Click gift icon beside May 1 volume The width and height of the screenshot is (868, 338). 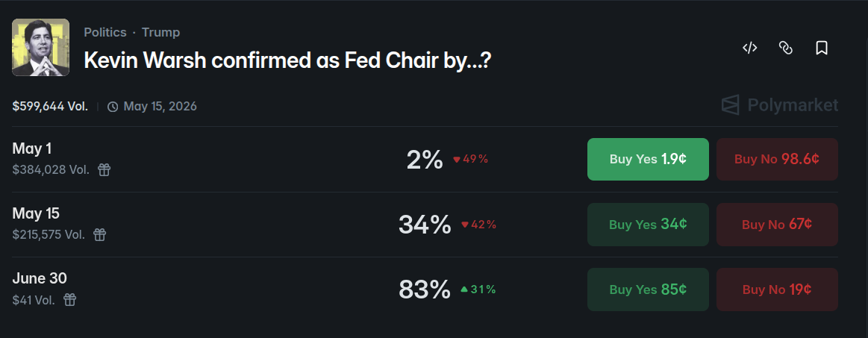[x=104, y=170]
